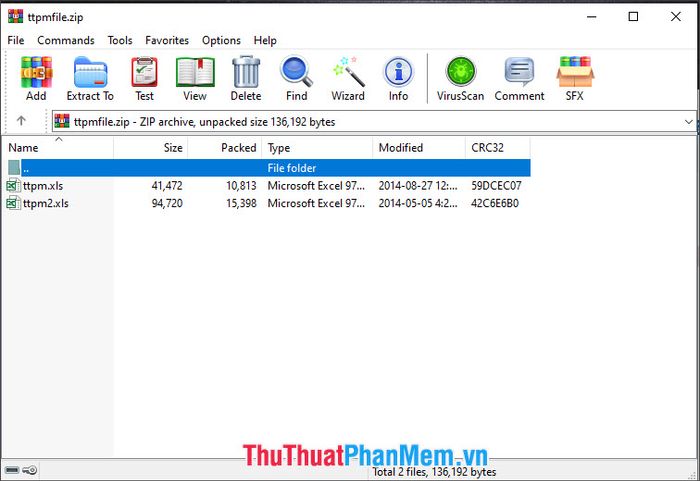Open the Options menu

tap(221, 40)
